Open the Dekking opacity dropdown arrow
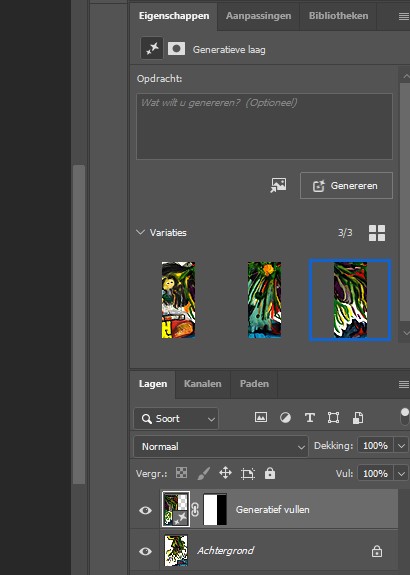Screen dimensions: 410x575 click(x=401, y=446)
